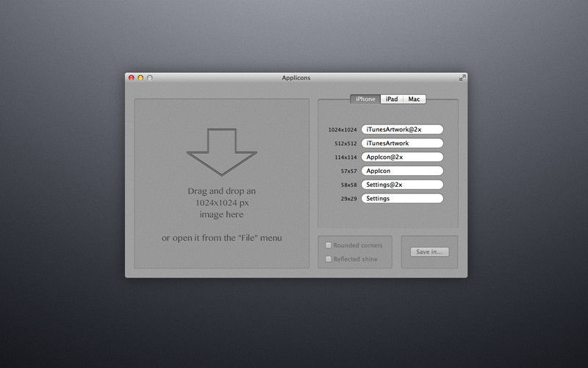Image resolution: width=588 pixels, height=368 pixels.
Task: Switch to the iPhone tab
Action: point(365,99)
